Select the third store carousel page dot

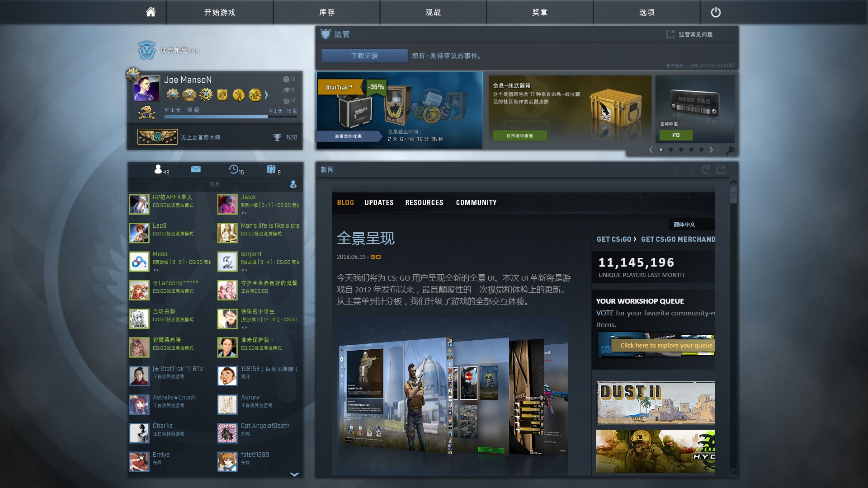point(681,150)
